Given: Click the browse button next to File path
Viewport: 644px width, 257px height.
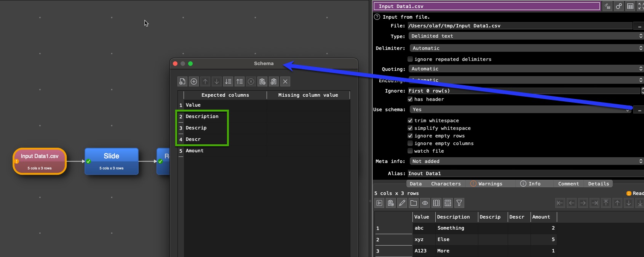Looking at the screenshot, I should click(639, 26).
